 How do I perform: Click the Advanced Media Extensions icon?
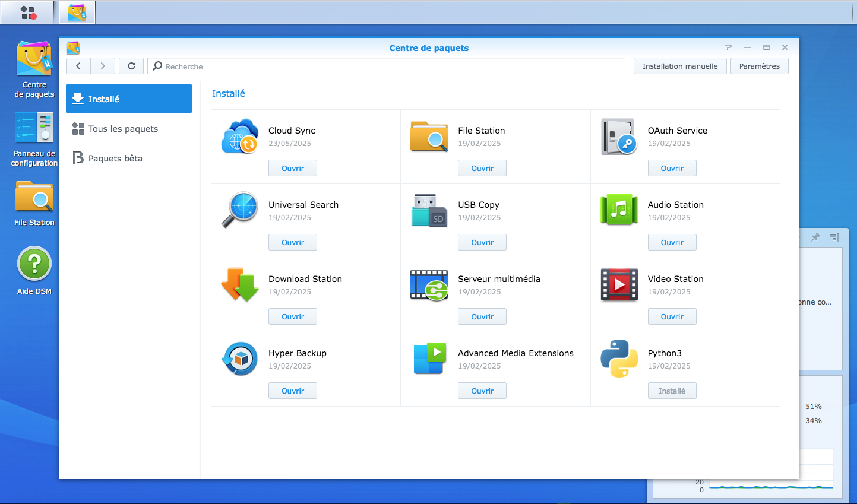click(429, 359)
